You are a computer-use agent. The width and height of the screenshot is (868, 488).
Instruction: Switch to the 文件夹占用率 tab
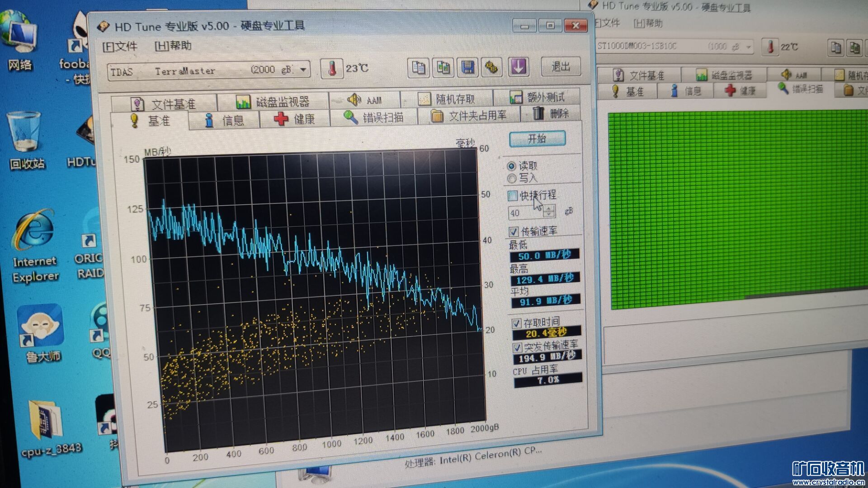click(x=469, y=116)
